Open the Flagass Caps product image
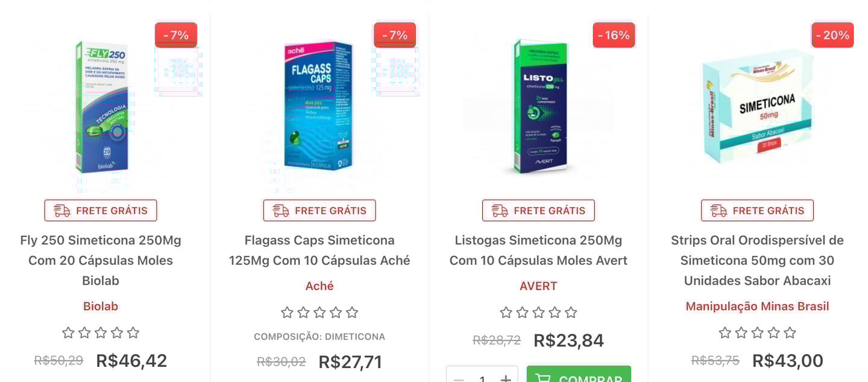The width and height of the screenshot is (868, 382). [x=318, y=106]
